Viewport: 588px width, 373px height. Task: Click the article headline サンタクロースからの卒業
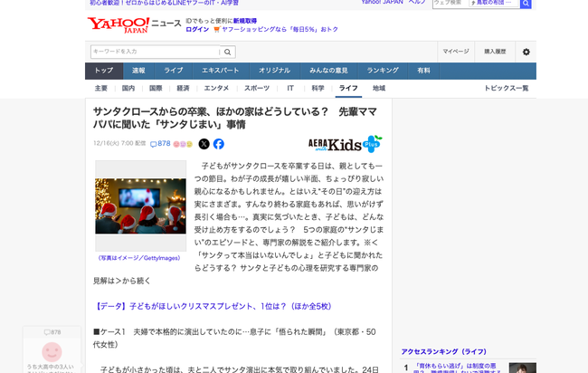[235, 119]
